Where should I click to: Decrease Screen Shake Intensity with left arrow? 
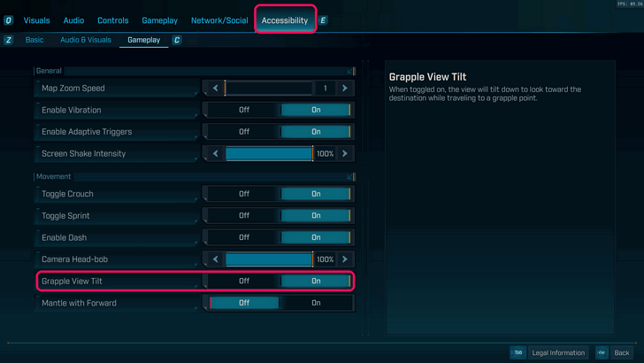click(x=216, y=153)
